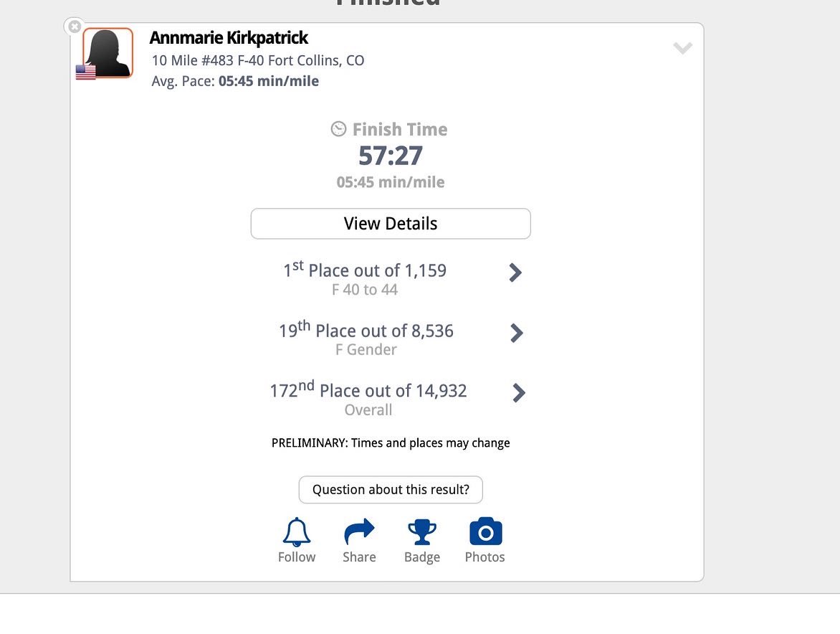840x634 pixels.
Task: Click the clock icon beside Finish Time
Action: point(338,129)
